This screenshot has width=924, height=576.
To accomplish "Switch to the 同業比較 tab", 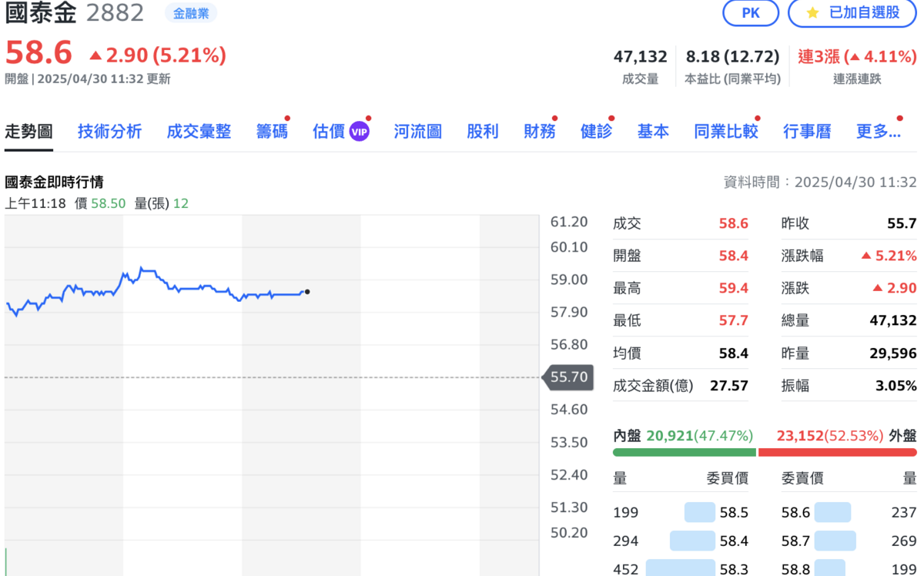I will tap(725, 132).
